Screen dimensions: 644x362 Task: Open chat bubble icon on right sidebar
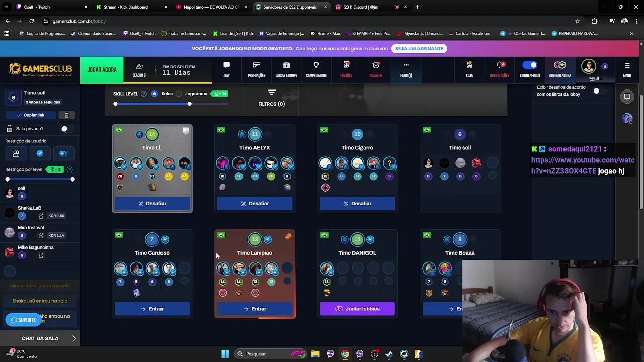[x=627, y=97]
